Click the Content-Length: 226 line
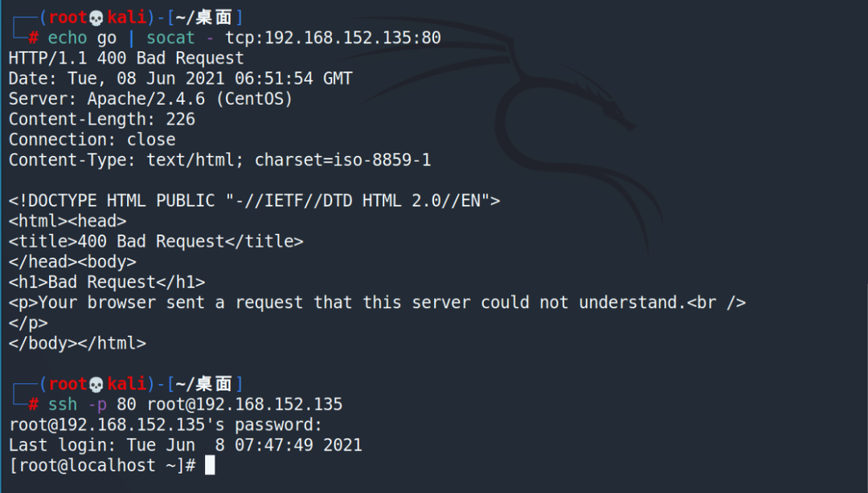Screen dimensions: 868x493 point(102,119)
